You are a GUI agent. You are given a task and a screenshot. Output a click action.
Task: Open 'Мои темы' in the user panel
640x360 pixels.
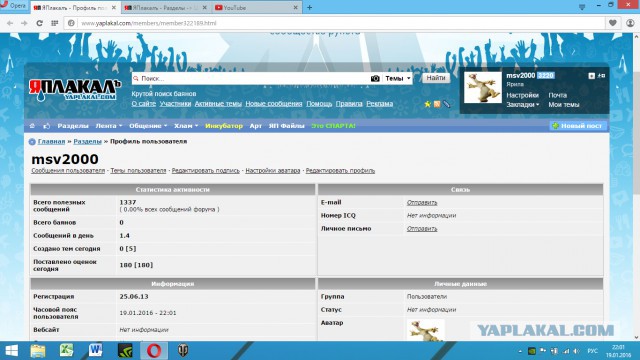click(x=564, y=104)
